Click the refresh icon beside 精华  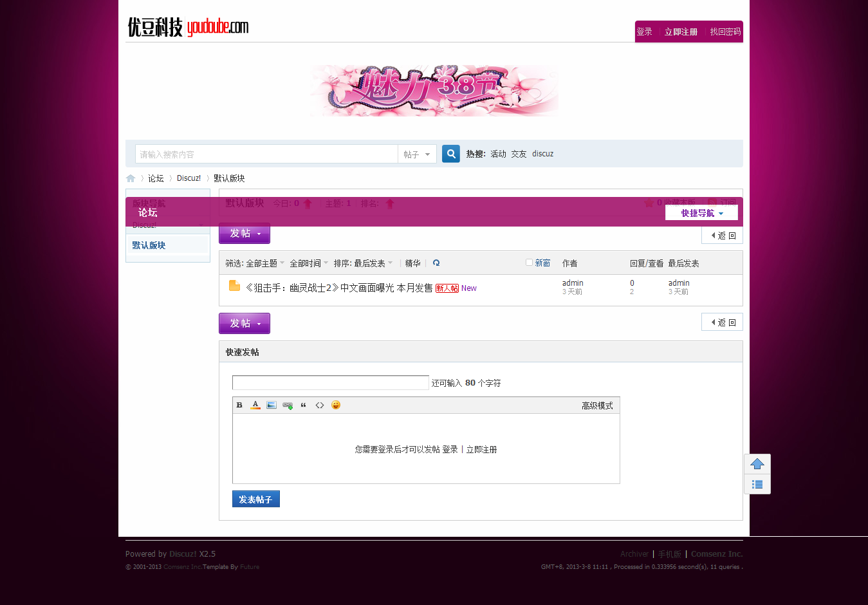436,263
